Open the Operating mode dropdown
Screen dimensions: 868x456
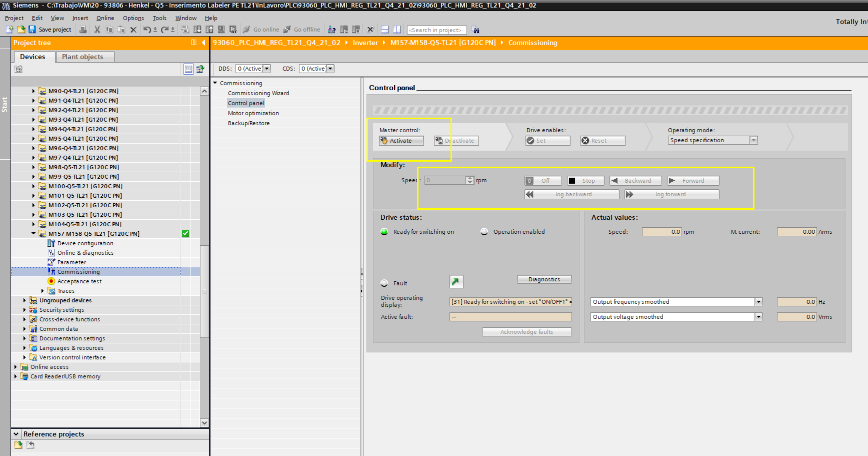(753, 140)
